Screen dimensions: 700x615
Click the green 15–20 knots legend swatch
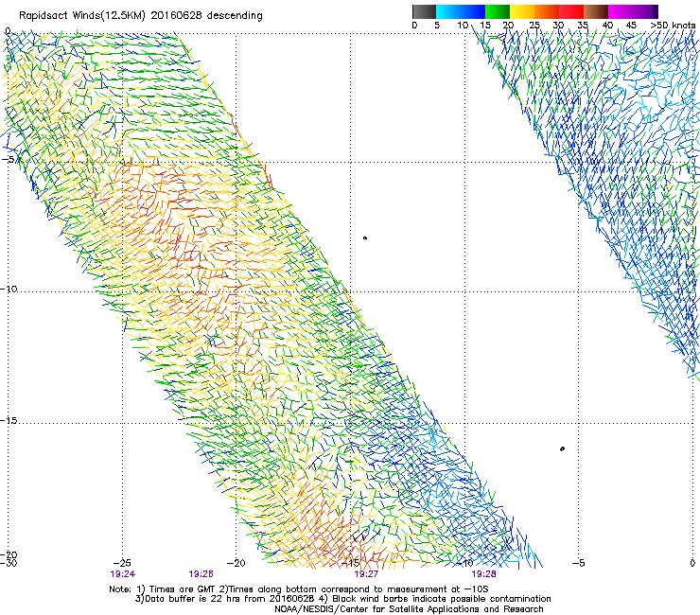click(x=497, y=11)
